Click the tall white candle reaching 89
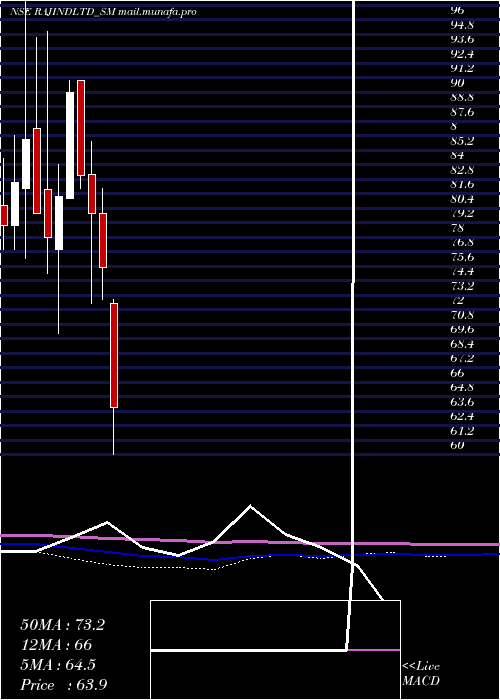This screenshot has height=700, width=500. coord(70,145)
